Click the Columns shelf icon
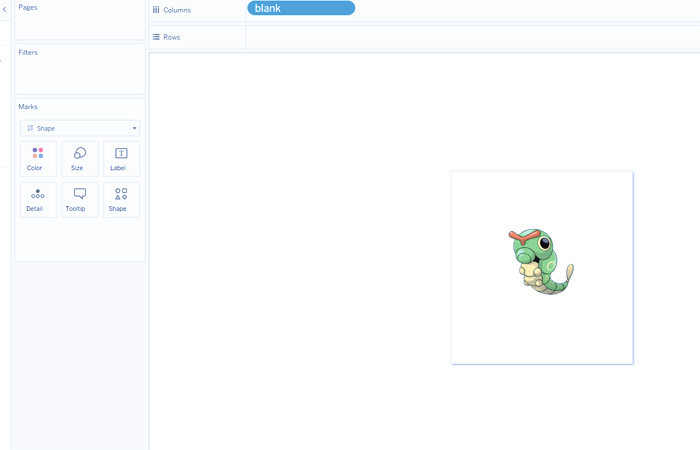The image size is (700, 450). coord(156,10)
